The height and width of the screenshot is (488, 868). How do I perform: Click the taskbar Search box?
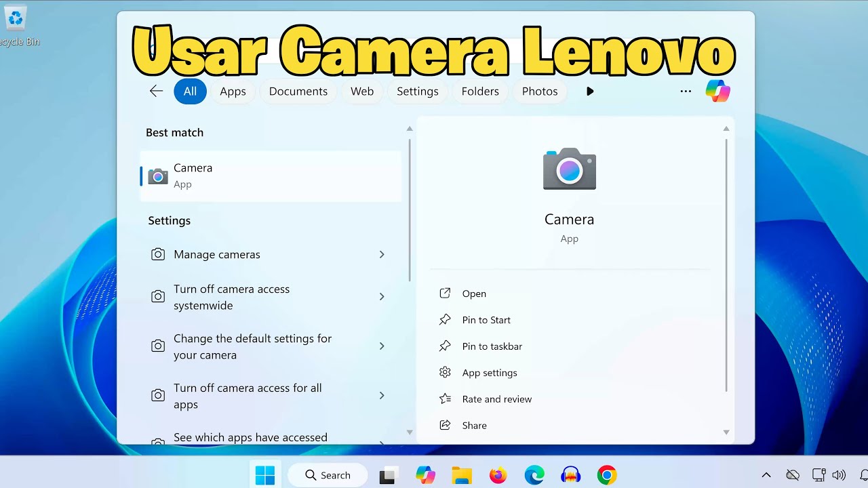pos(328,475)
